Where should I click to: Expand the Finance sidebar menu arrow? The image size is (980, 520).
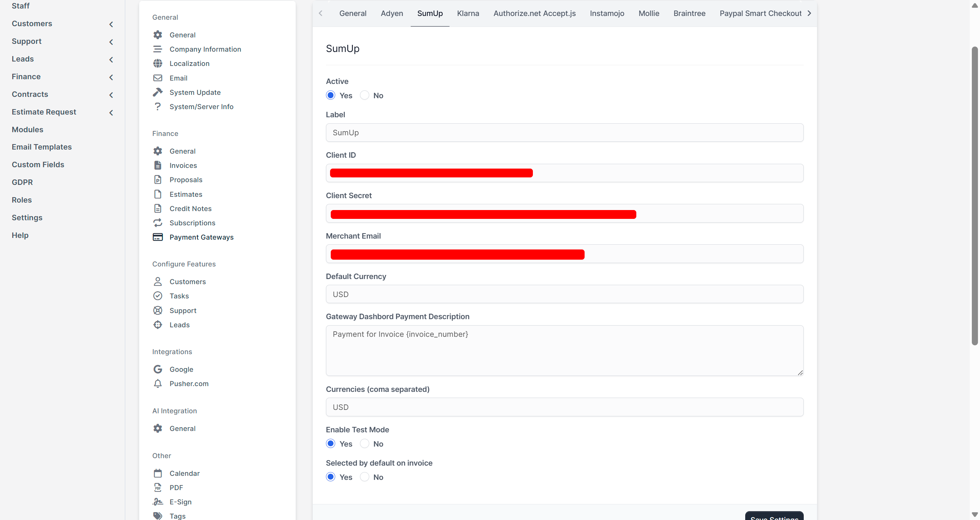(111, 77)
